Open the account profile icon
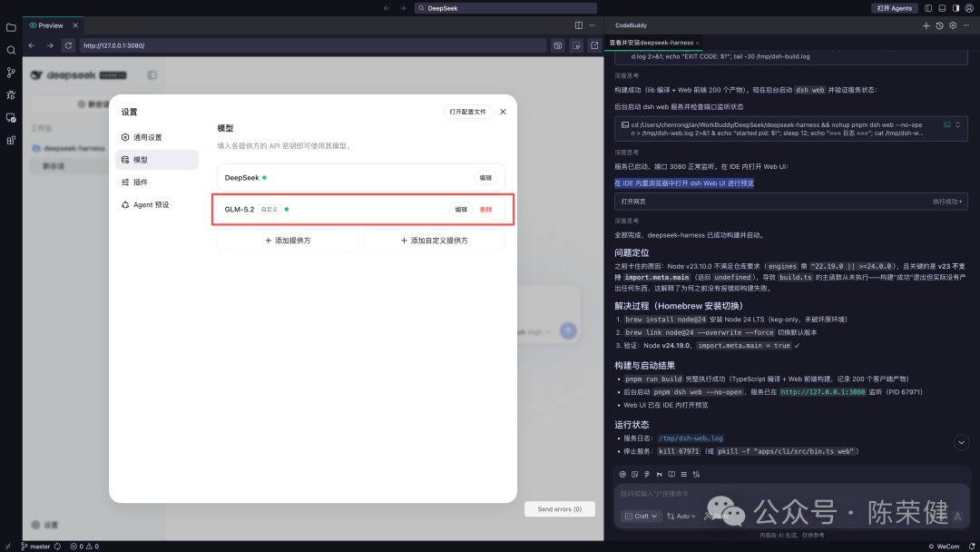The width and height of the screenshot is (980, 552). [x=969, y=8]
